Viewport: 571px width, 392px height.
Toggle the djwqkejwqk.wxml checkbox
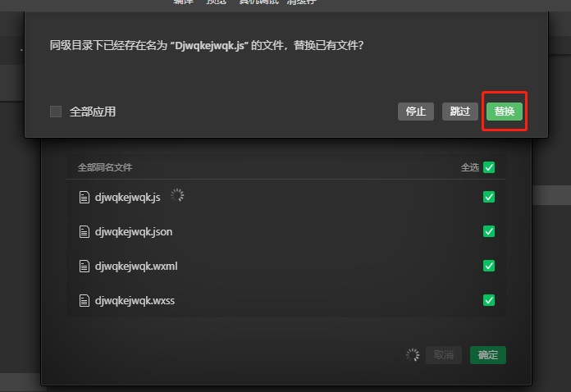tap(489, 266)
